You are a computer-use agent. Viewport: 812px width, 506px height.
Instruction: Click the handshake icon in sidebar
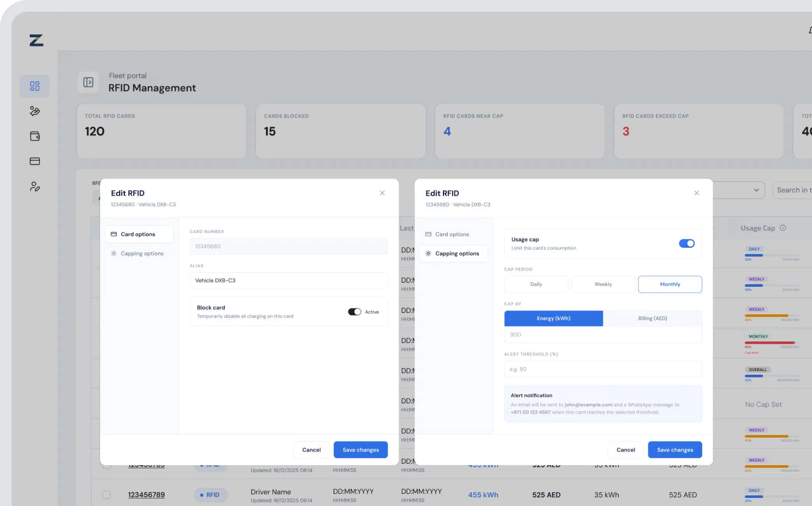point(35,111)
